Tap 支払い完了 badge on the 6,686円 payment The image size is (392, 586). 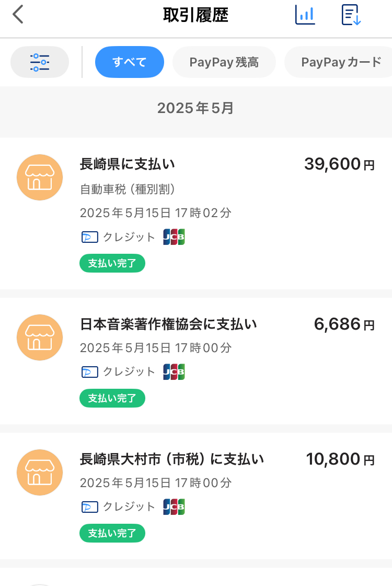click(112, 398)
